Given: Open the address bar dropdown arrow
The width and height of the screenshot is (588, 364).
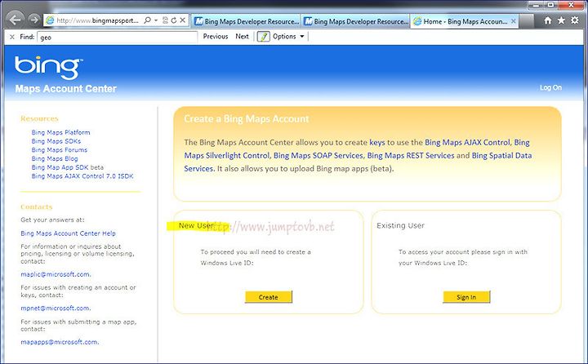Looking at the screenshot, I should coord(156,20).
